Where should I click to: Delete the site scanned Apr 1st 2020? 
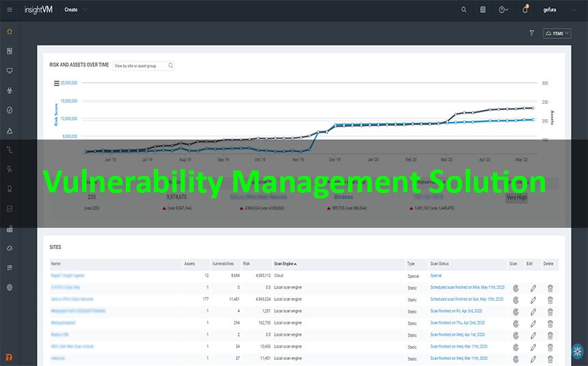tap(550, 336)
